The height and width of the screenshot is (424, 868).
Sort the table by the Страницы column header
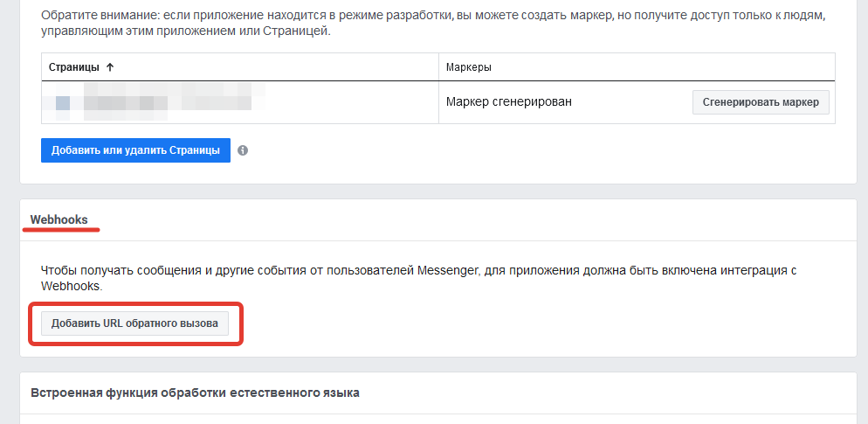(74, 67)
